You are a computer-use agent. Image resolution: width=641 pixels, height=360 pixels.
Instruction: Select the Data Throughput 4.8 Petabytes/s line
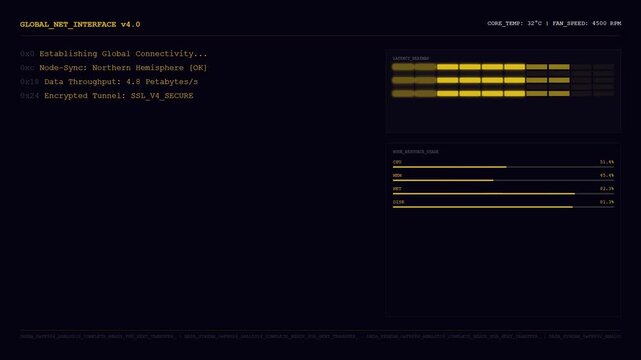click(109, 82)
